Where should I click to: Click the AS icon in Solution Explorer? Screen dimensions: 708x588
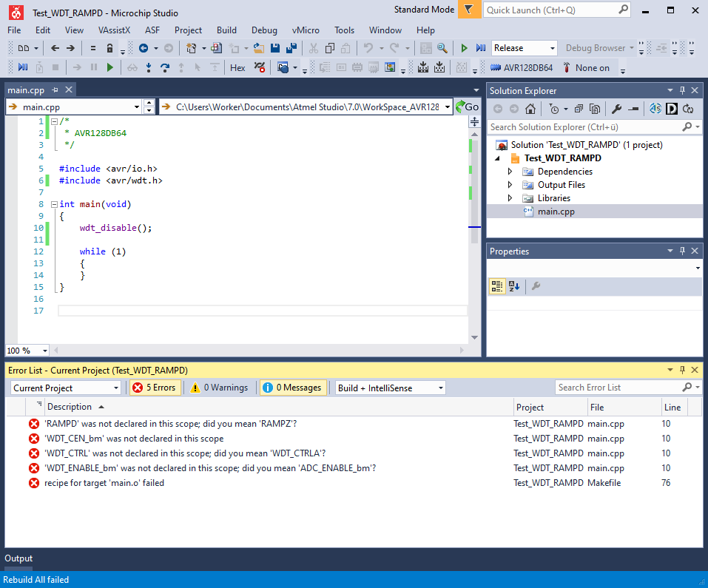[x=655, y=109]
